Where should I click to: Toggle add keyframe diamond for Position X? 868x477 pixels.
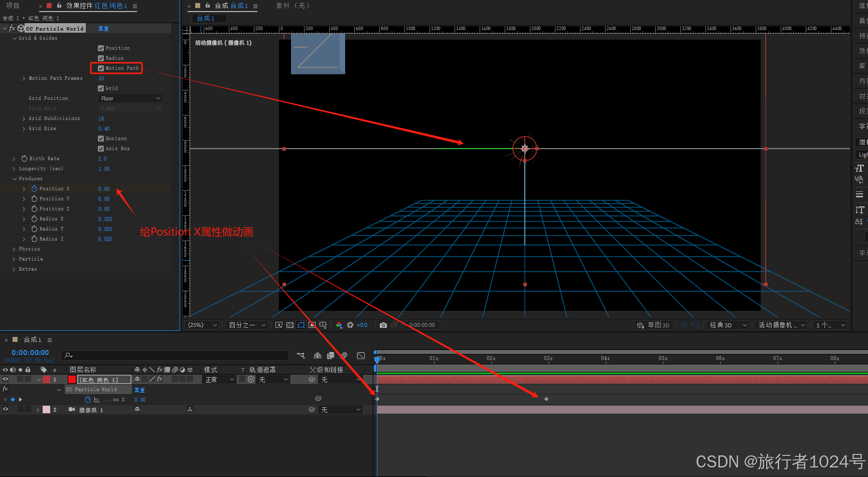tap(13, 400)
